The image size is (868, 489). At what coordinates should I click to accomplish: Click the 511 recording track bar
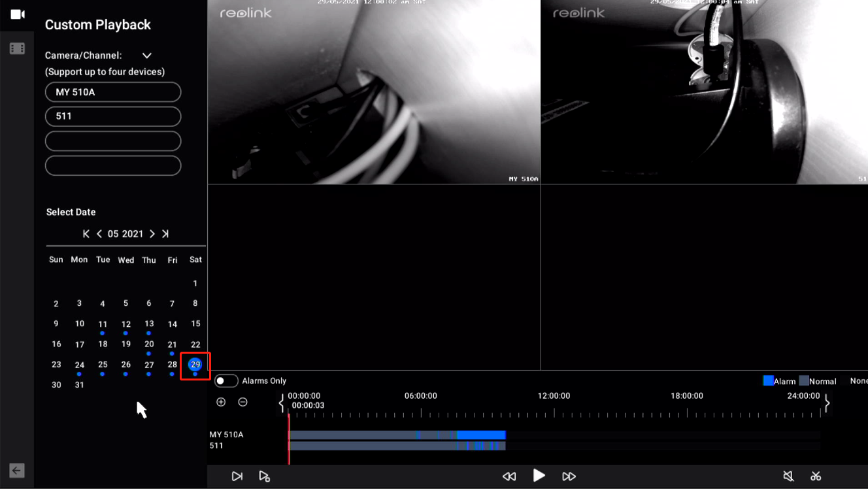click(x=397, y=446)
